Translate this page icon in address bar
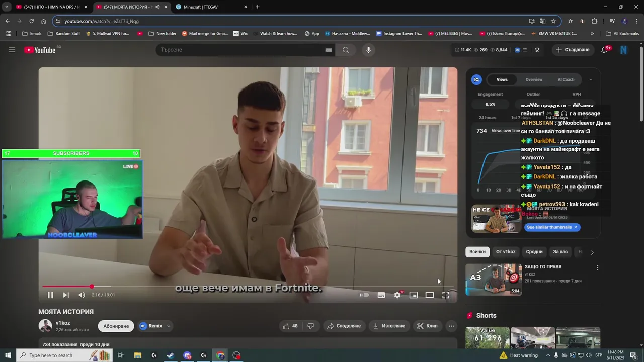The image size is (644, 362). coord(542,21)
